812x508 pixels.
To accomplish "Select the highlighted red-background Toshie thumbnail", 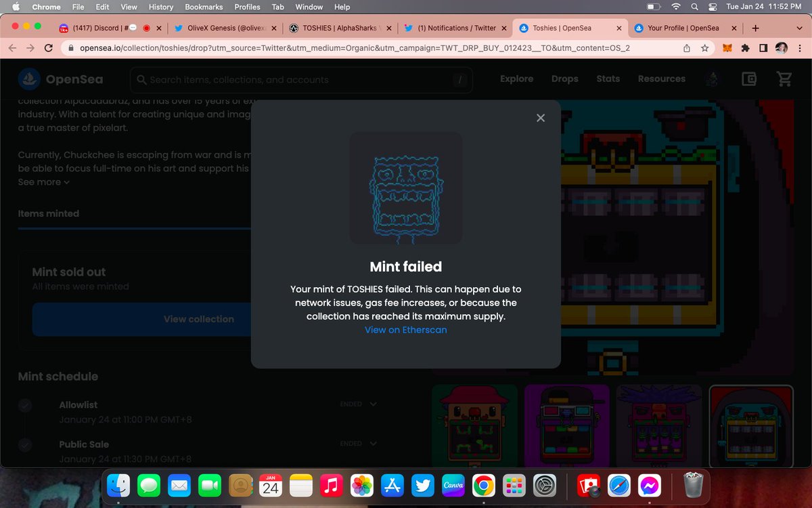I will [750, 425].
